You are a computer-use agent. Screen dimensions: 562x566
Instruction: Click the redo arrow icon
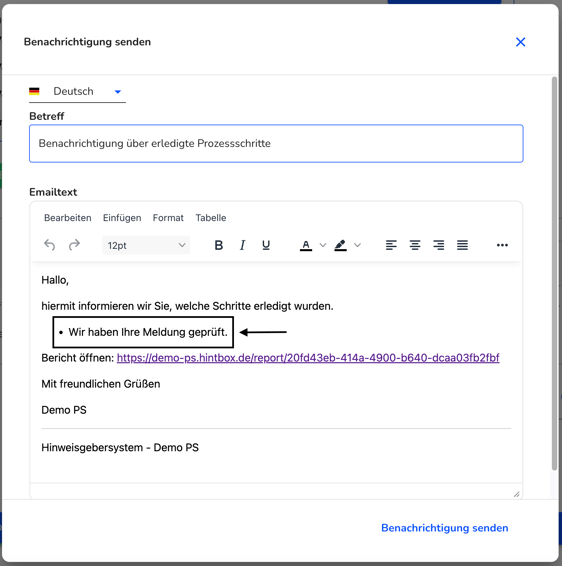(x=74, y=245)
